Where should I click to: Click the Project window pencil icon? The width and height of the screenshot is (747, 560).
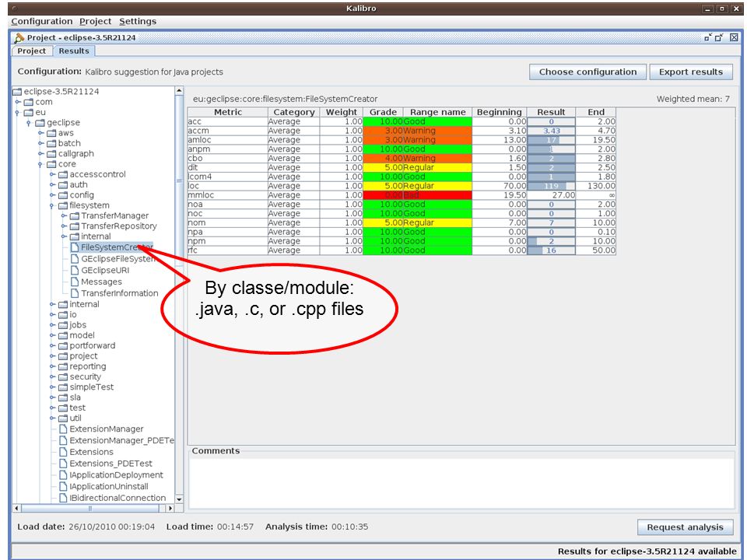click(19, 37)
